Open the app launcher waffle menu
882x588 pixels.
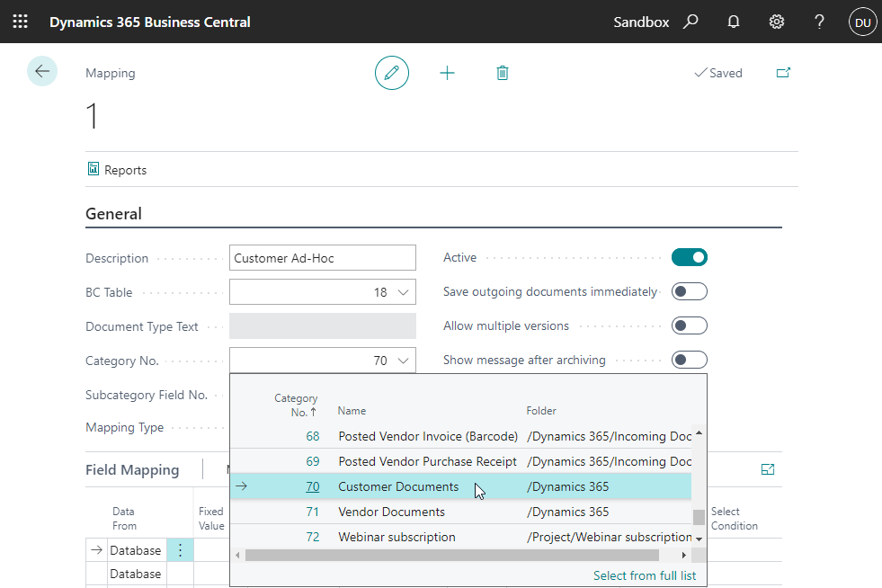click(x=20, y=22)
